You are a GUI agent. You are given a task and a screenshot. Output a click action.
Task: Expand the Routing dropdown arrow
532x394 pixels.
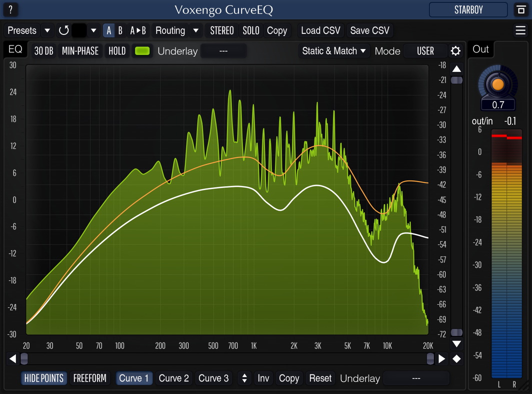[196, 30]
